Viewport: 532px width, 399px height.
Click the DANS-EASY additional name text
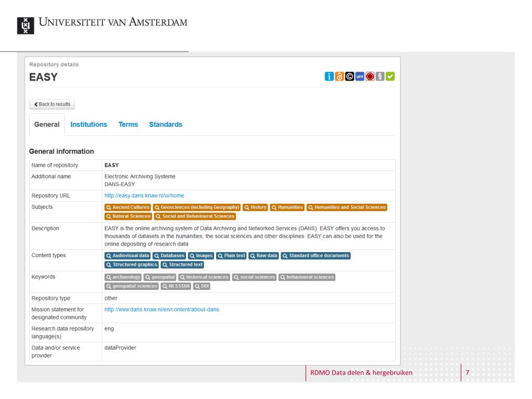[x=119, y=184]
